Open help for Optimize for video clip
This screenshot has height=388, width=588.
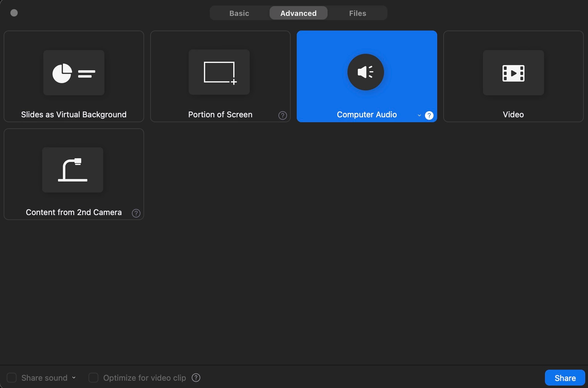point(196,378)
